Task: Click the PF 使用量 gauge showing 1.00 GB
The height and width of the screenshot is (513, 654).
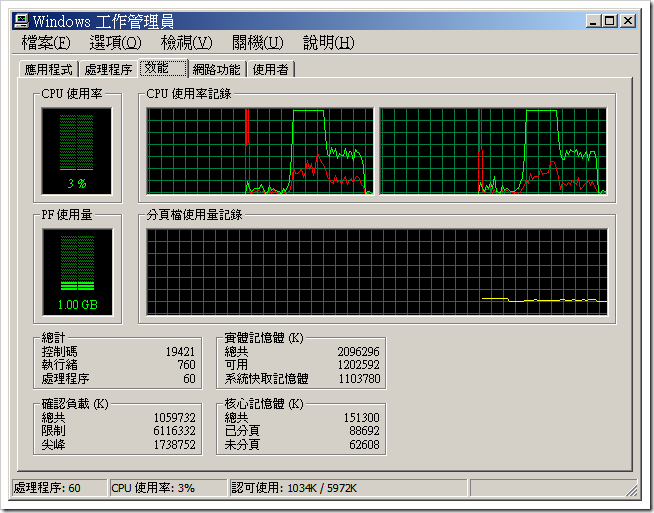Action: [x=78, y=272]
